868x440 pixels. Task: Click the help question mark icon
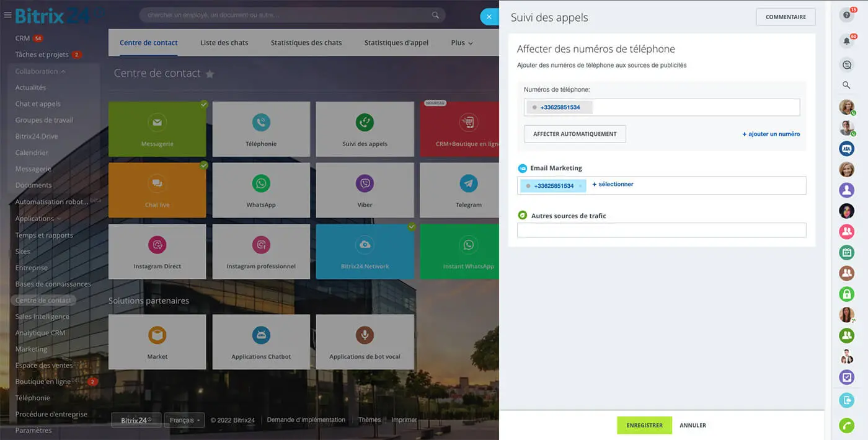click(846, 16)
